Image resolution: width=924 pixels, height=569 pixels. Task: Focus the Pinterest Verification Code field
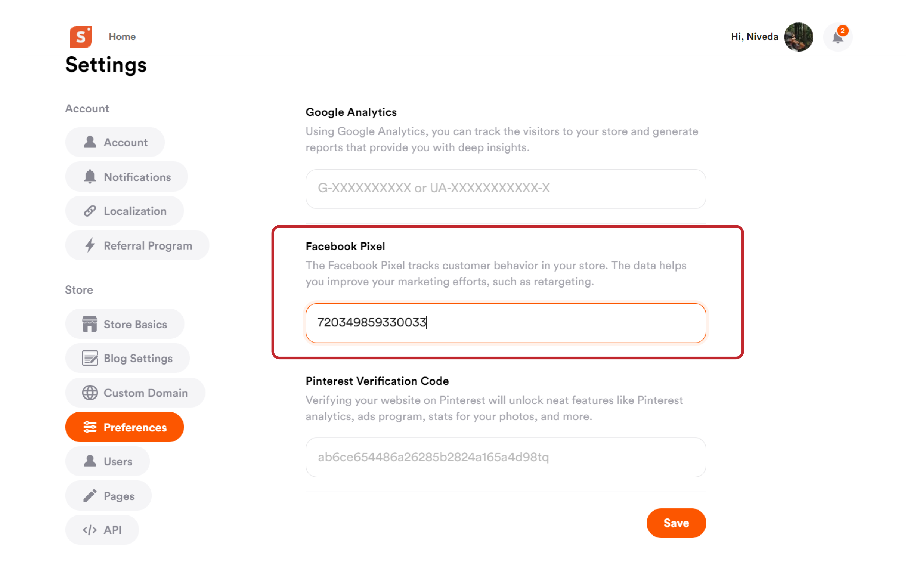[505, 457]
